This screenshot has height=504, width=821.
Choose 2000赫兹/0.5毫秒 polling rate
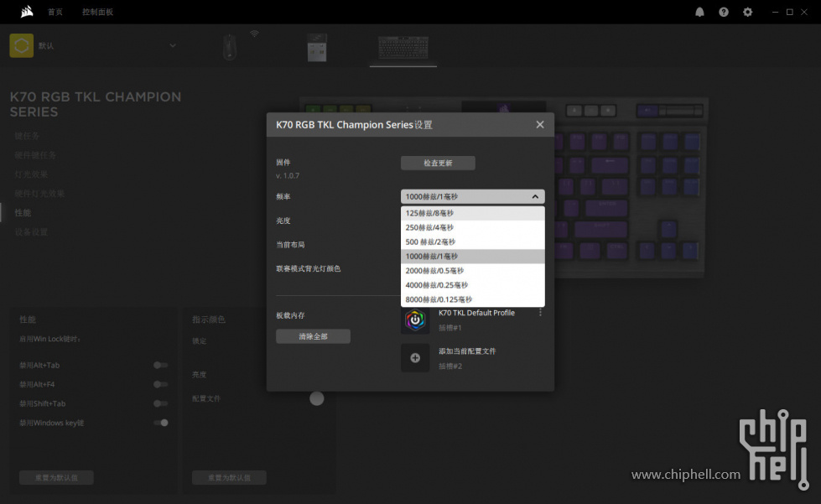click(472, 271)
